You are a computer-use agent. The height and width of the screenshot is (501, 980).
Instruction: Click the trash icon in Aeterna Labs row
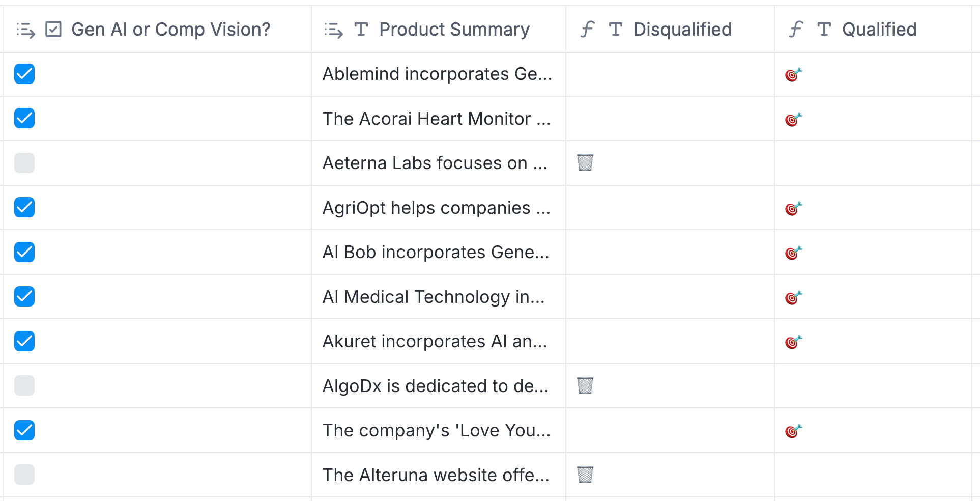coord(585,163)
